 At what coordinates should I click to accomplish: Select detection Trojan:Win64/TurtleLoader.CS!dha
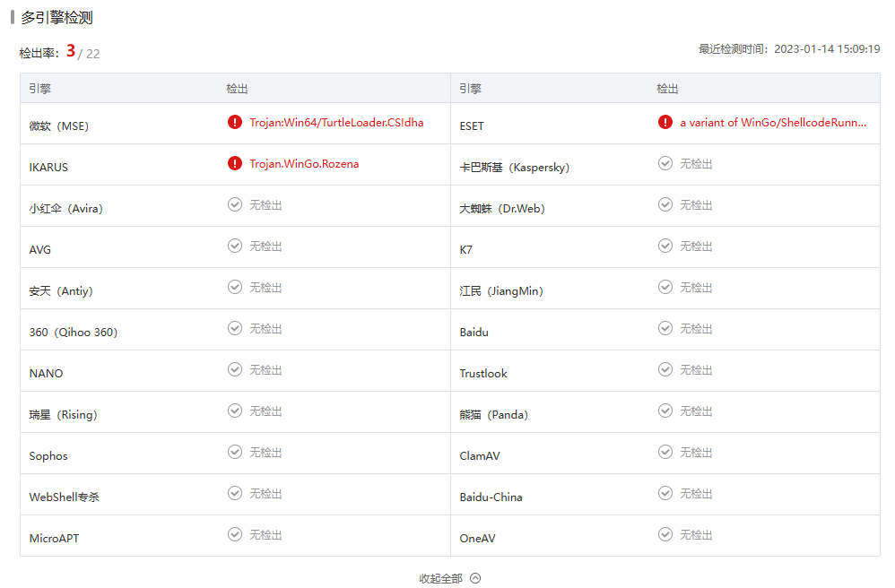pyautogui.click(x=336, y=123)
